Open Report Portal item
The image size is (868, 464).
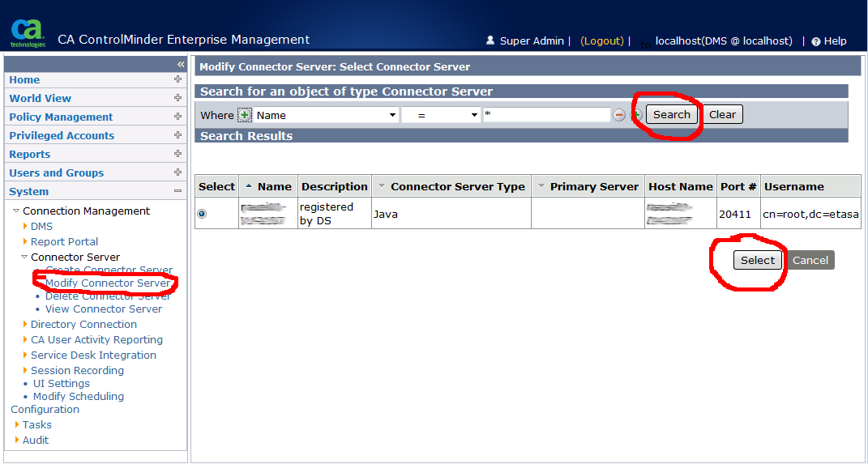(64, 241)
